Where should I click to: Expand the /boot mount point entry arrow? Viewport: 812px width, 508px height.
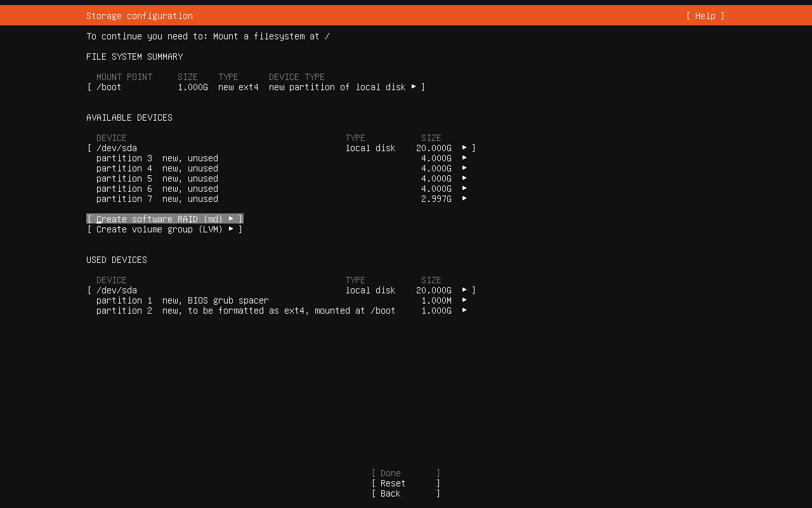(x=414, y=86)
